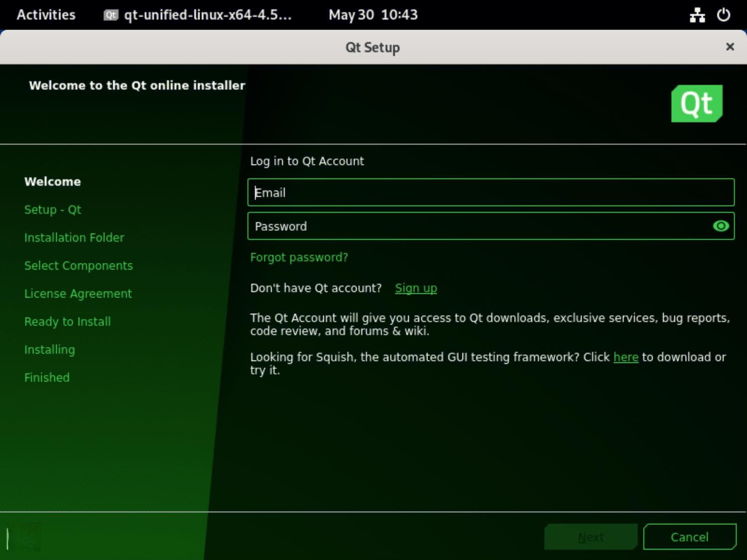This screenshot has width=747, height=560.
Task: Select the Select Components step
Action: coord(79,266)
